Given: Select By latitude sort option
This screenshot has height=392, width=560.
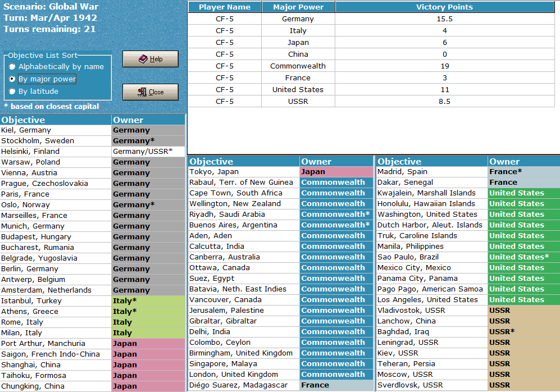Looking at the screenshot, I should tap(34, 92).
